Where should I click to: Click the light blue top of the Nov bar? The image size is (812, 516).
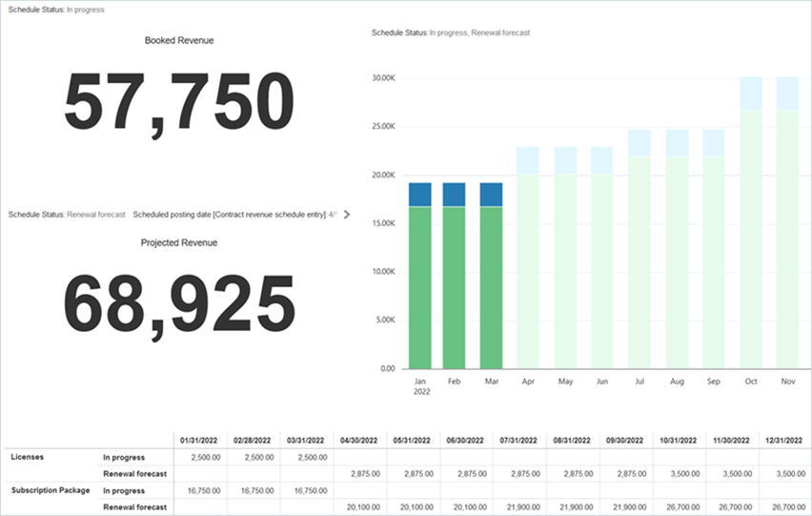[x=787, y=93]
